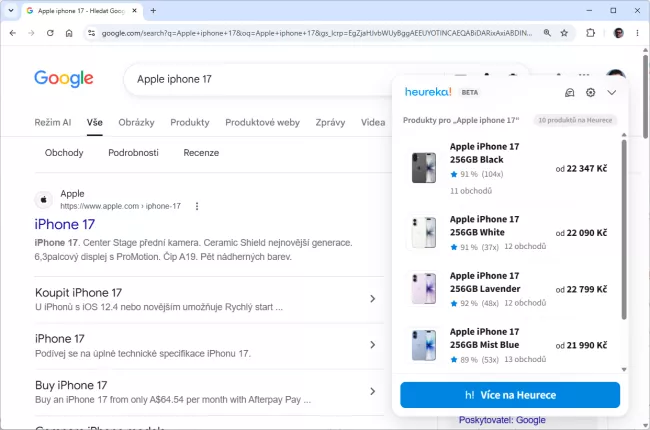Click the Apple favicon in result
650x430 pixels.
44,200
